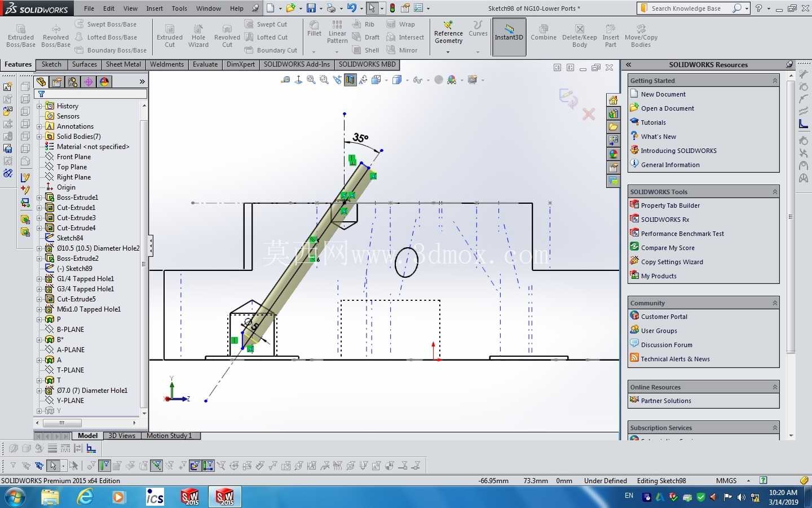Screen dimensions: 812x508
Task: Click the feature tree horizontal scrollbar
Action: pyautogui.click(x=87, y=423)
